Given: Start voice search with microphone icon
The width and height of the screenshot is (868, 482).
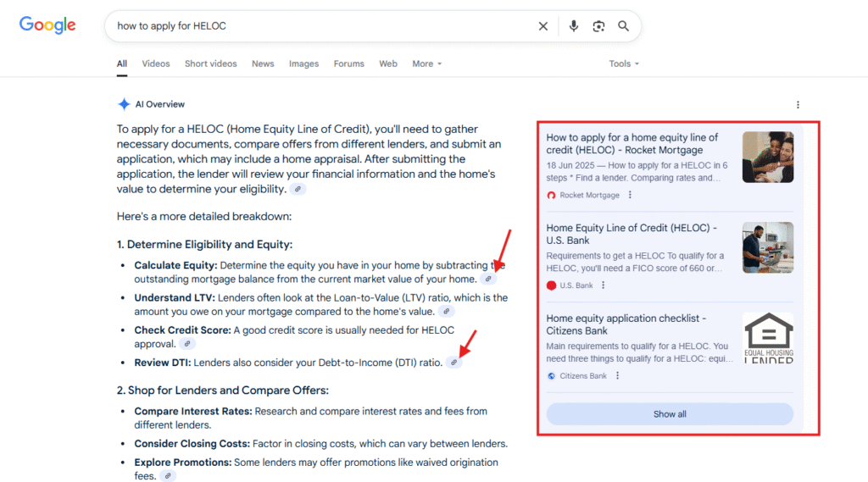Looking at the screenshot, I should click(574, 26).
